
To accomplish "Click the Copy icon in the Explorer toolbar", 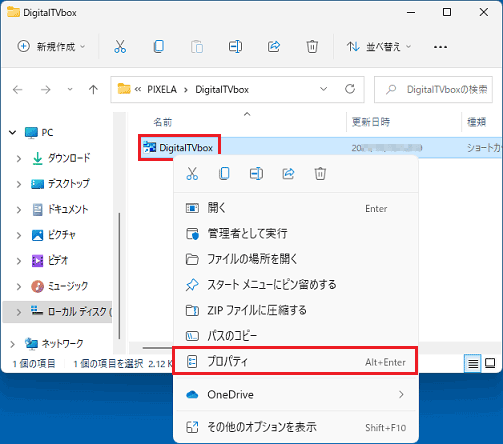I will coord(159,47).
